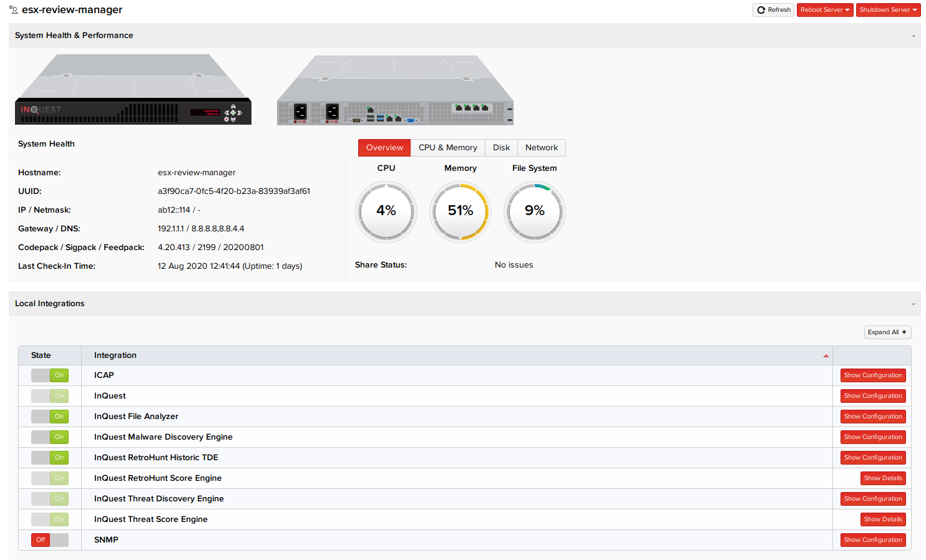
Task: Click the ICAP integration name
Action: tap(104, 375)
